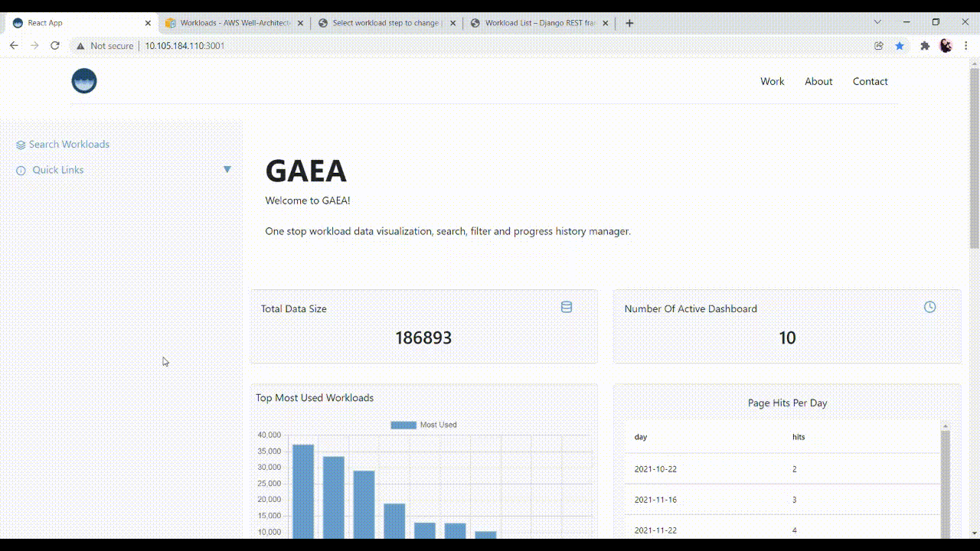Image resolution: width=980 pixels, height=551 pixels.
Task: Close the Workloads AWS tab
Action: click(301, 23)
